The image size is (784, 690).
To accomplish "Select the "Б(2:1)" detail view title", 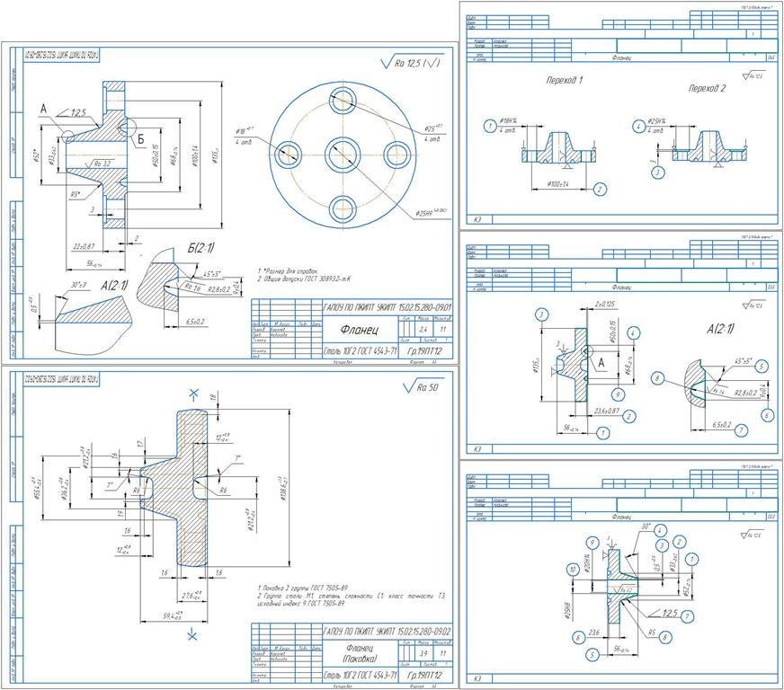I will [x=201, y=248].
